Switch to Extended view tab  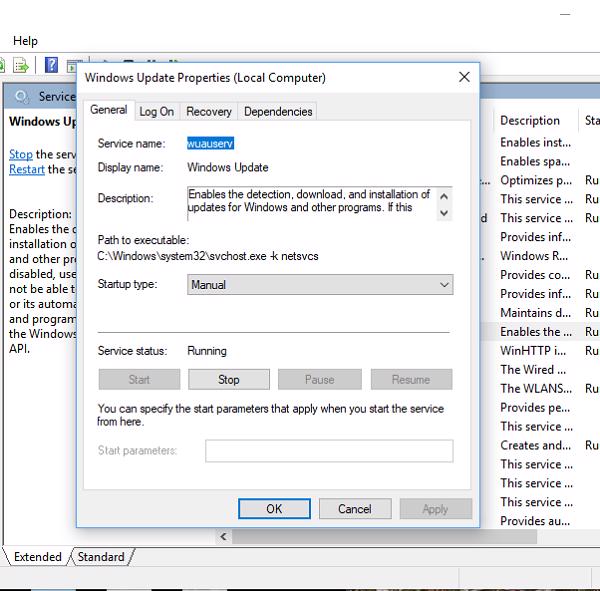click(38, 557)
